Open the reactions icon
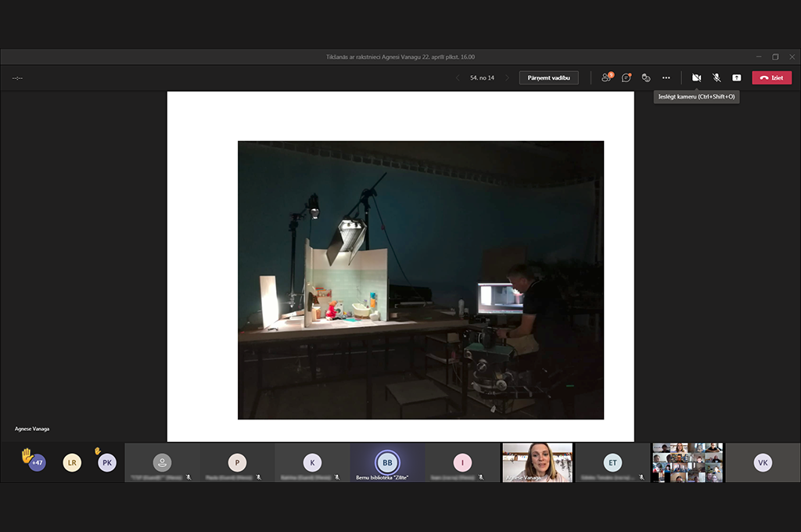Screen dimensions: 801x532 (646, 77)
